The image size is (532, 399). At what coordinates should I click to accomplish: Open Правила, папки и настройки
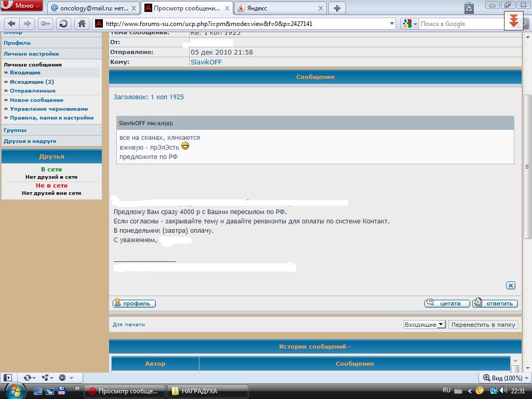click(x=51, y=118)
